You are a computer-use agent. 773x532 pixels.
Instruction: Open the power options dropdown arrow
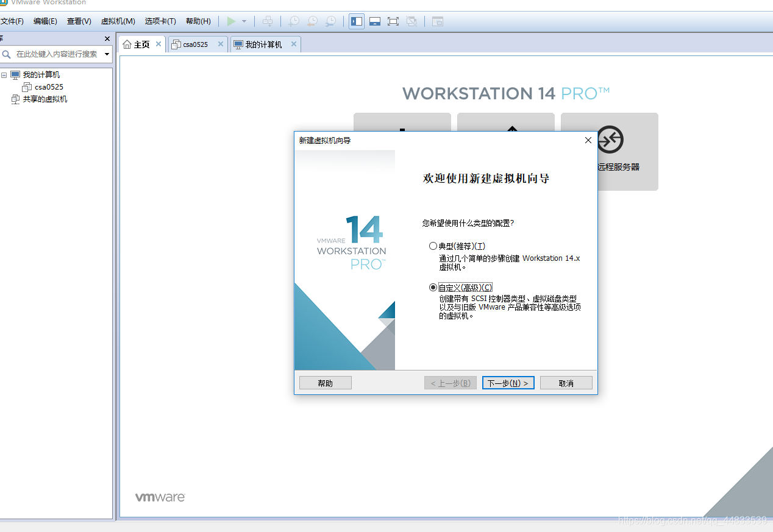[244, 21]
